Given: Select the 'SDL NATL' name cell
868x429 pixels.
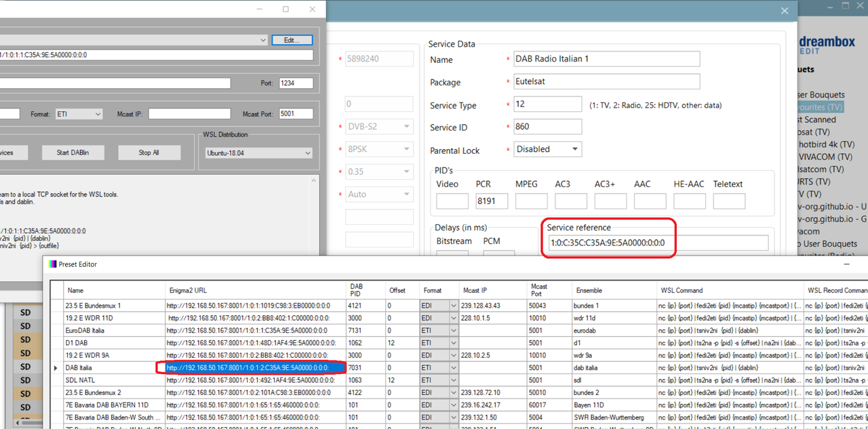Looking at the screenshot, I should (x=115, y=380).
